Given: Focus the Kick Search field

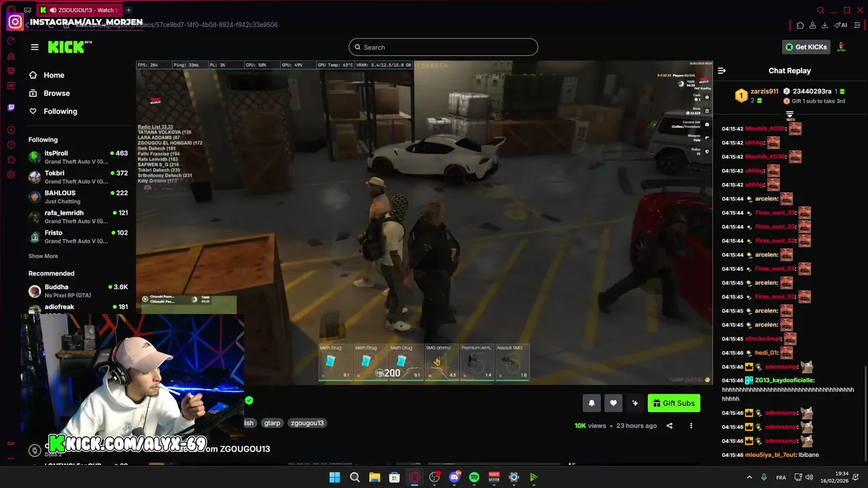Looking at the screenshot, I should [x=443, y=47].
